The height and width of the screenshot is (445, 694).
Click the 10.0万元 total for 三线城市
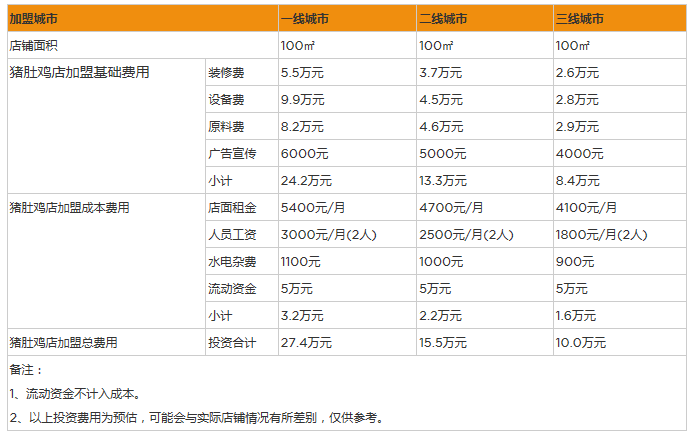pos(581,343)
